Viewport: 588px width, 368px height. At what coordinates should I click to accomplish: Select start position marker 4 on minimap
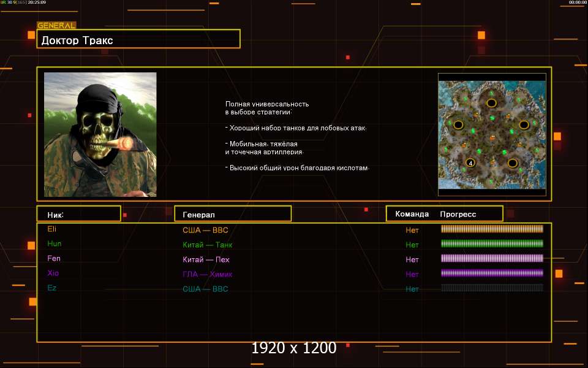point(470,163)
